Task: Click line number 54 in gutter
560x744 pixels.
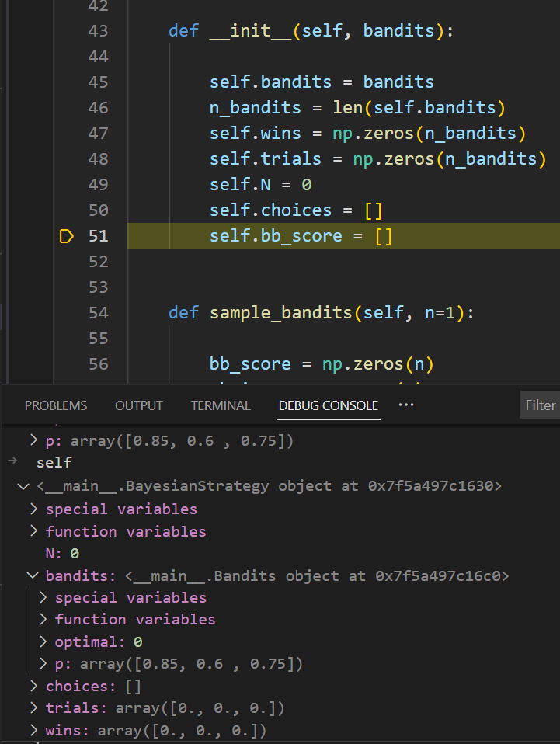Action: point(98,313)
